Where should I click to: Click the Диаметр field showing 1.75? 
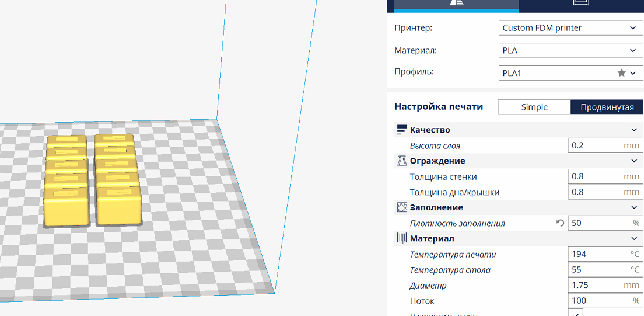[605, 285]
